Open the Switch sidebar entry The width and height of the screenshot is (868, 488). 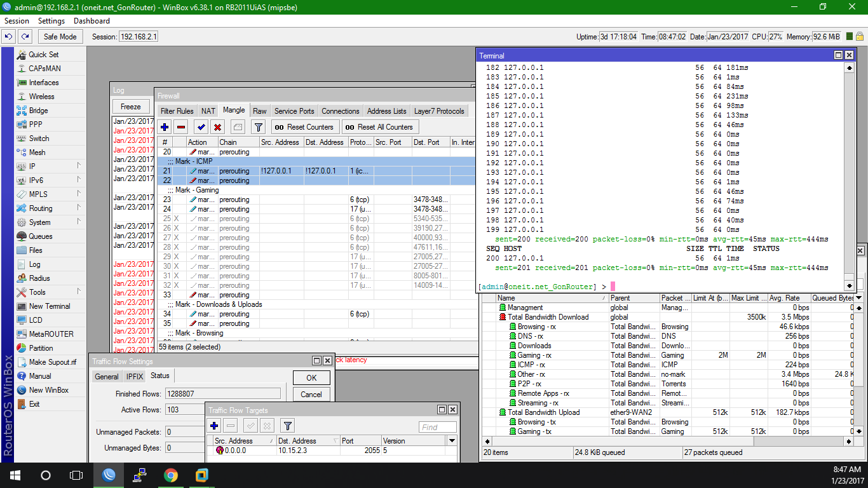[39, 139]
